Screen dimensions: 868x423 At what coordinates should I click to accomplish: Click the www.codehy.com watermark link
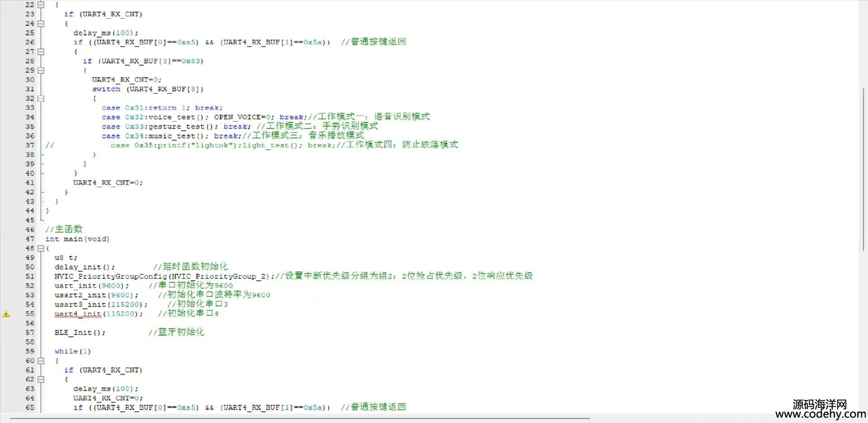[x=820, y=414]
